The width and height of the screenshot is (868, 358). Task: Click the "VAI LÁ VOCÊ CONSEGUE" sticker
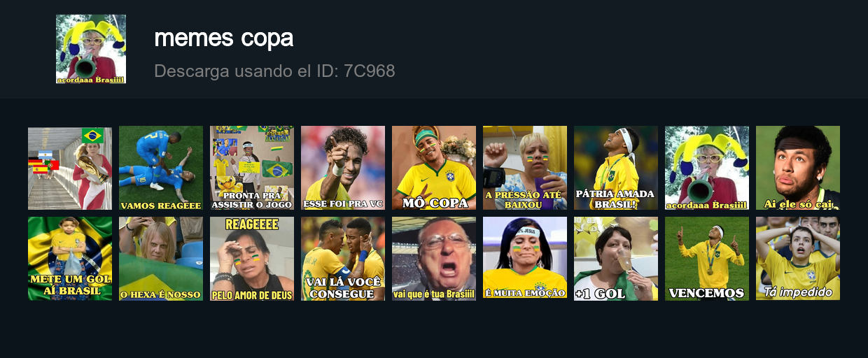point(343,259)
